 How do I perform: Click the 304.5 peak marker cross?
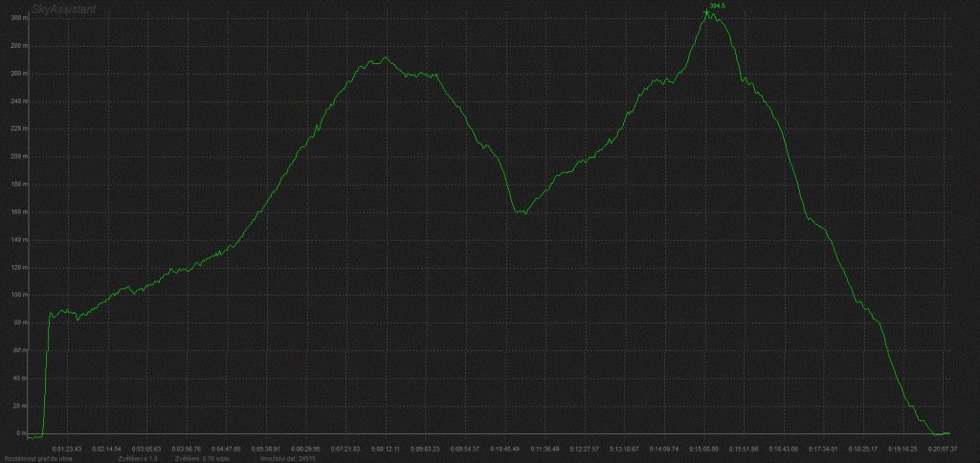[706, 11]
